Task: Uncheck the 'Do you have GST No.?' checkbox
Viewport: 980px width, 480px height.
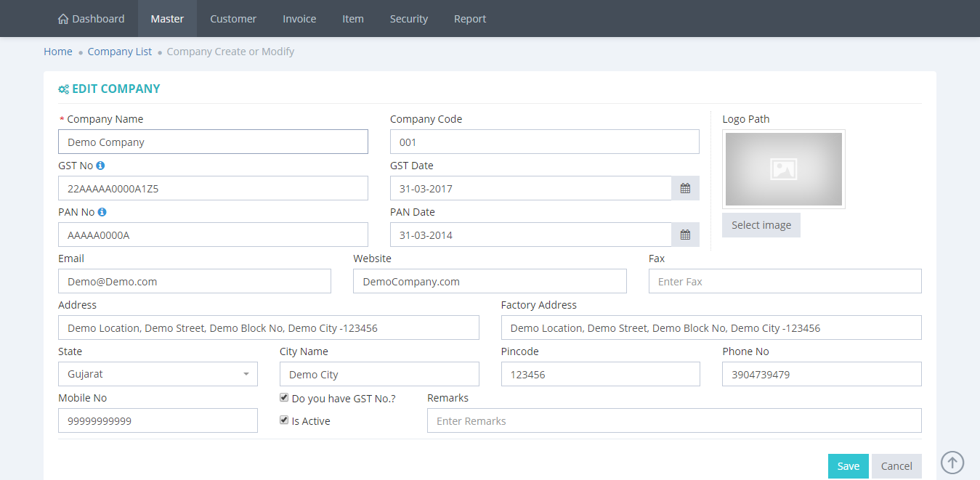Action: pyautogui.click(x=284, y=398)
